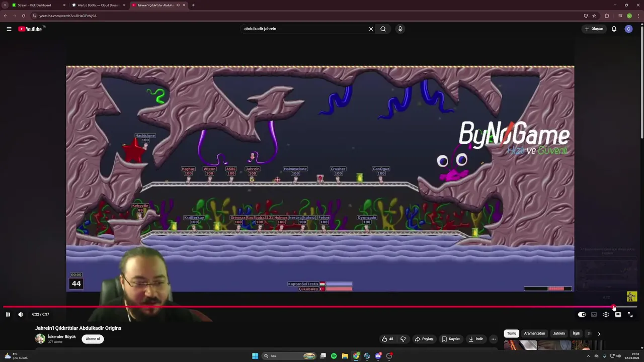Screen dimensions: 644x362
Task: Click the video title text
Action: (x=78, y=328)
